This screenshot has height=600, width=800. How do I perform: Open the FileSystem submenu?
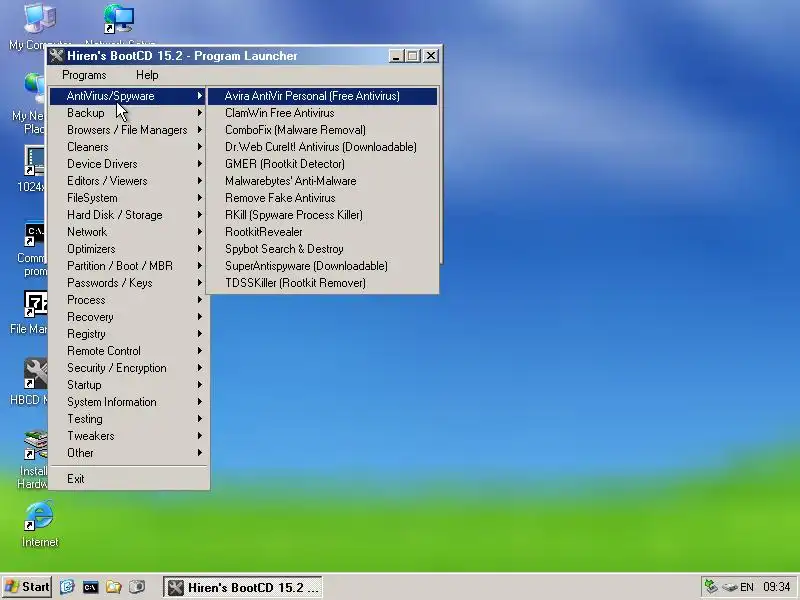tap(128, 198)
